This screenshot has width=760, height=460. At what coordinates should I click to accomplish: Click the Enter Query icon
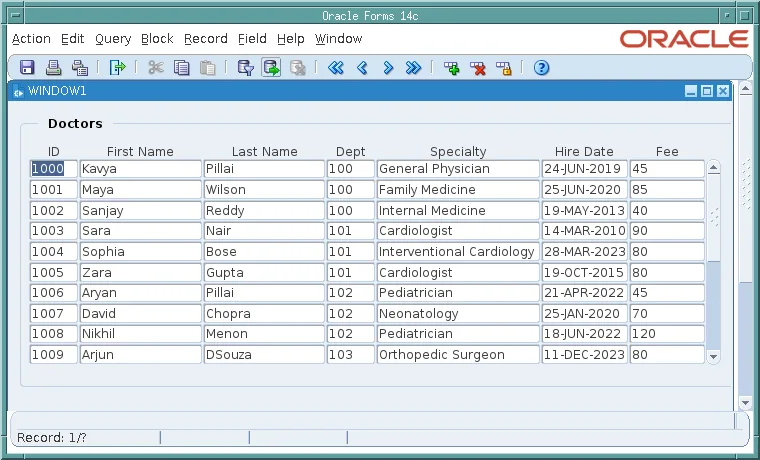pos(245,67)
